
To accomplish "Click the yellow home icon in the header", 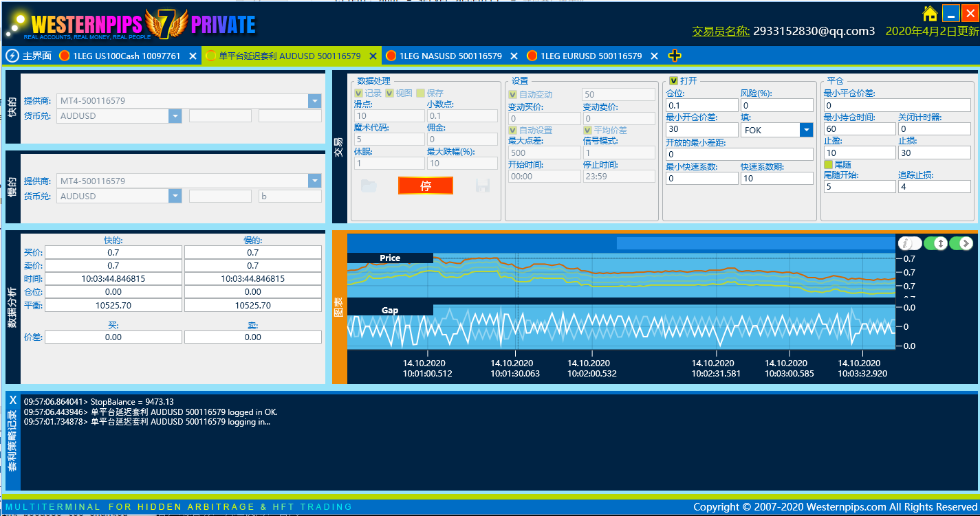I will (930, 14).
